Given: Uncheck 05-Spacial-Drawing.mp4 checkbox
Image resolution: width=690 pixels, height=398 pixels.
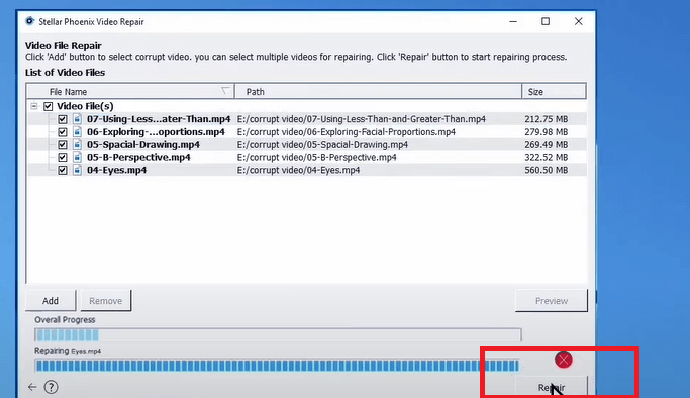Looking at the screenshot, I should tap(62, 144).
